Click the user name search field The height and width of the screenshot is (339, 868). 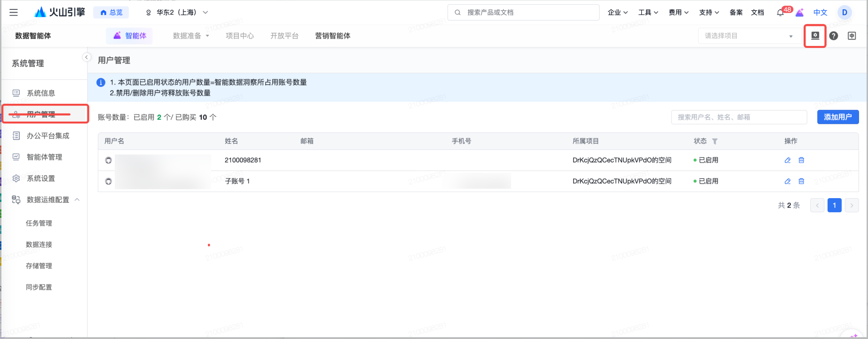point(739,117)
